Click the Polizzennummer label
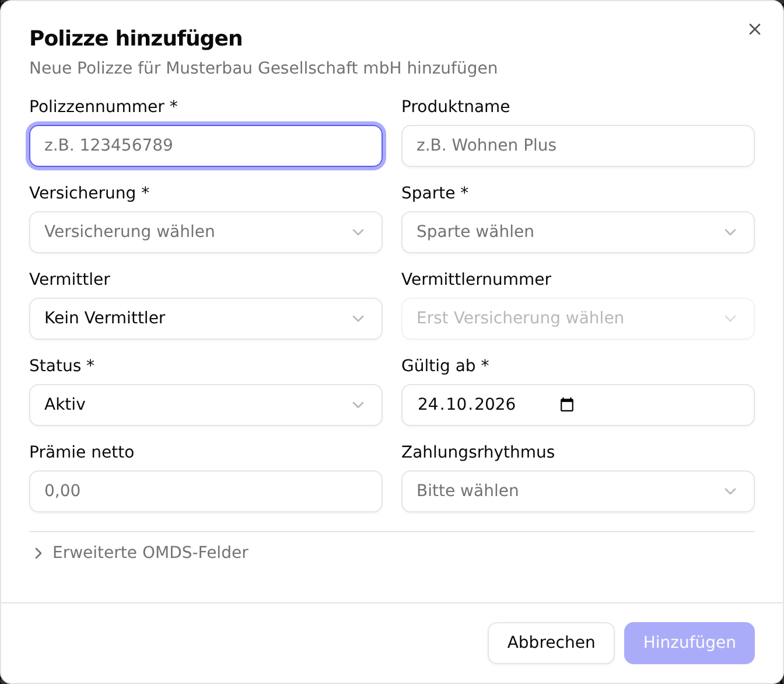 tap(103, 107)
